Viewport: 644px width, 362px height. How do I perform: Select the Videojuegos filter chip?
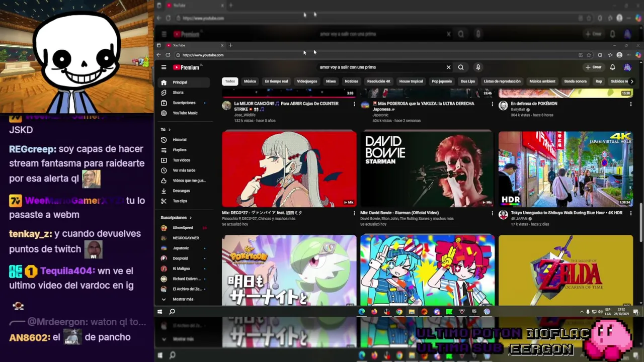click(307, 81)
